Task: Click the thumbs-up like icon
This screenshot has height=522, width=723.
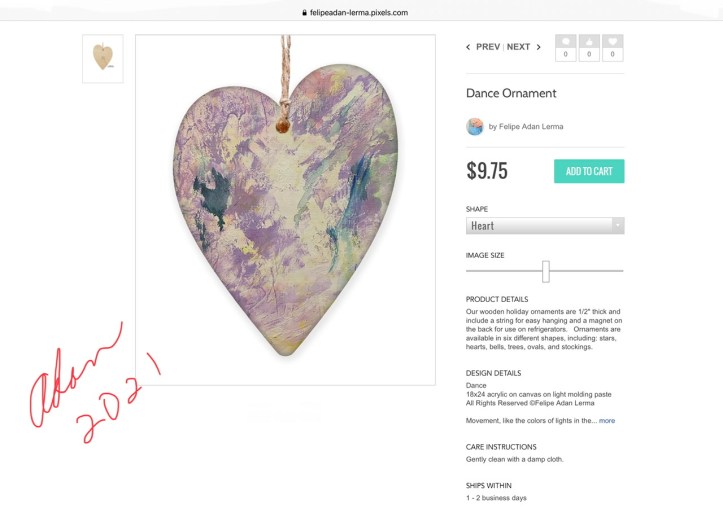Action: point(589,42)
